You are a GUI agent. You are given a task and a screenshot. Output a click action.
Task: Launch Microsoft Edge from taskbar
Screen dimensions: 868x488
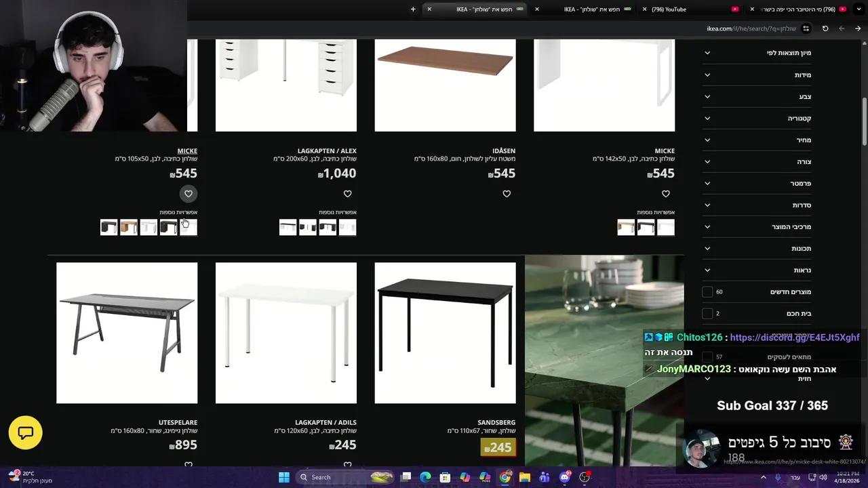[425, 477]
